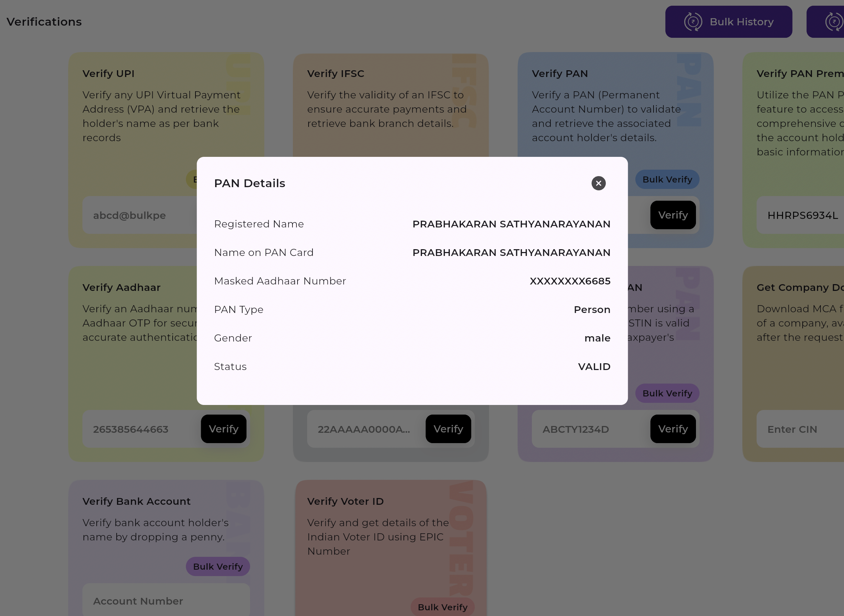Image resolution: width=844 pixels, height=616 pixels.
Task: Click Verify next to GSTIN 22AAAAA0000A
Action: 448,429
